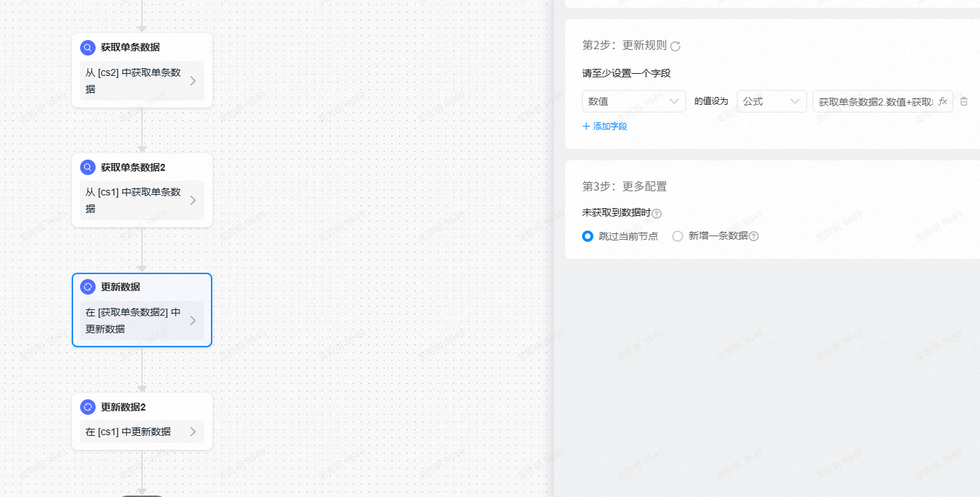This screenshot has height=497, width=980.
Task: Open the 数值 field dropdown
Action: (x=634, y=101)
